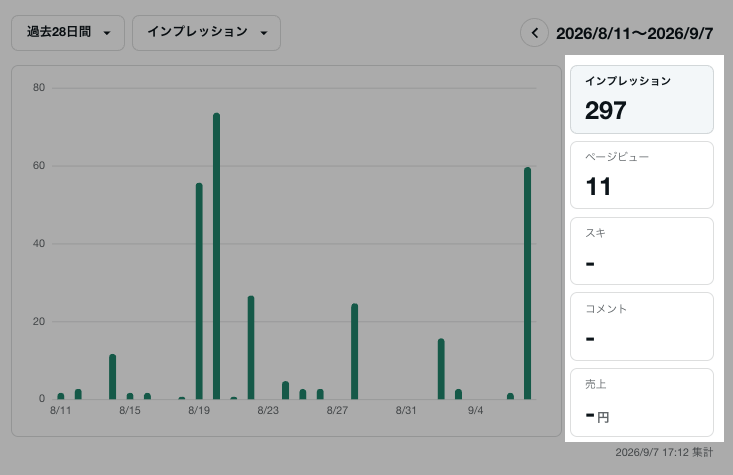The image size is (733, 475).
Task: Click the 8/19 bar in chart
Action: [x=199, y=291]
